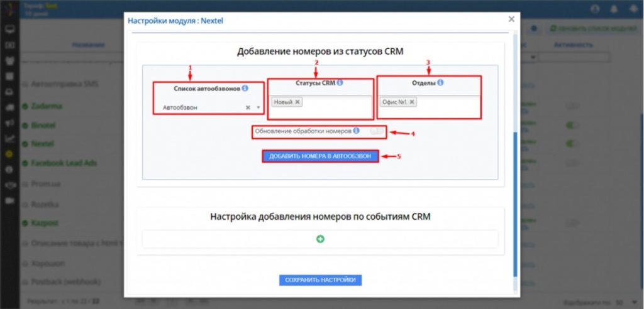Select Автоотправка SMS in modules list
The image size is (644, 309).
[x=65, y=84]
